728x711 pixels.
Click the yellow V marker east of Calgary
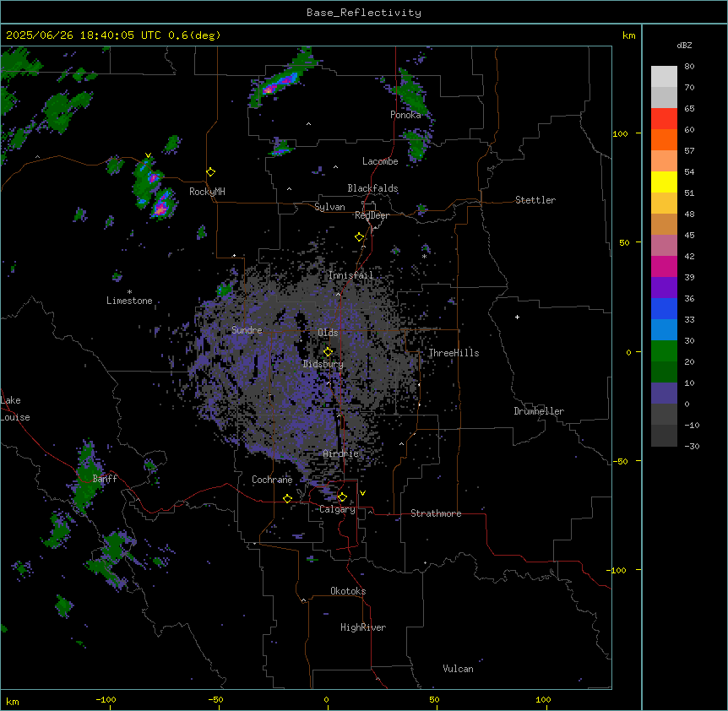pos(362,493)
